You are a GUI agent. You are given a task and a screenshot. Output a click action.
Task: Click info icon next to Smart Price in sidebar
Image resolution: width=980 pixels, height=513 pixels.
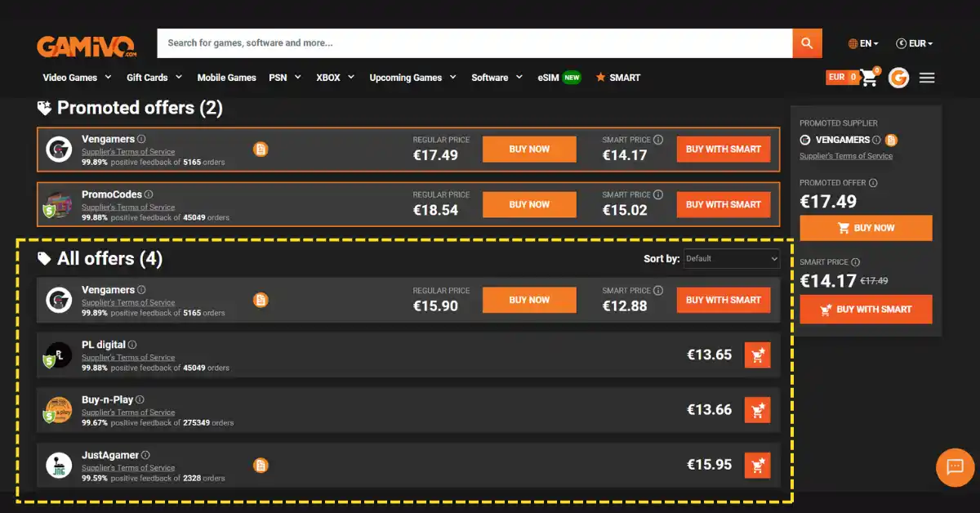click(x=856, y=262)
